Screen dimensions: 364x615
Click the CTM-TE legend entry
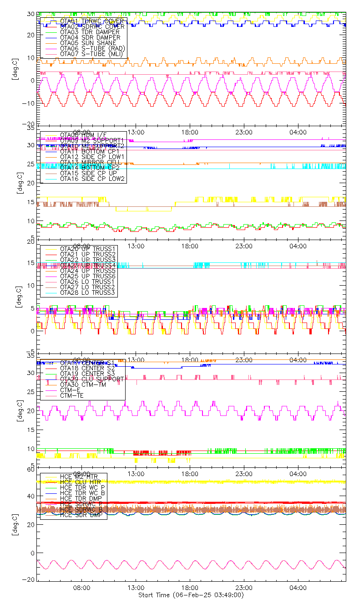click(72, 395)
